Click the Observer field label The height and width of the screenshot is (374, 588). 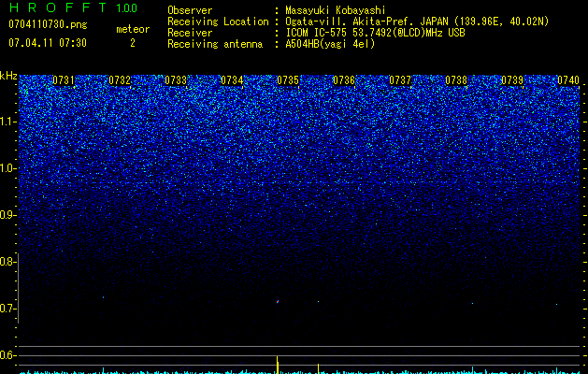click(190, 10)
